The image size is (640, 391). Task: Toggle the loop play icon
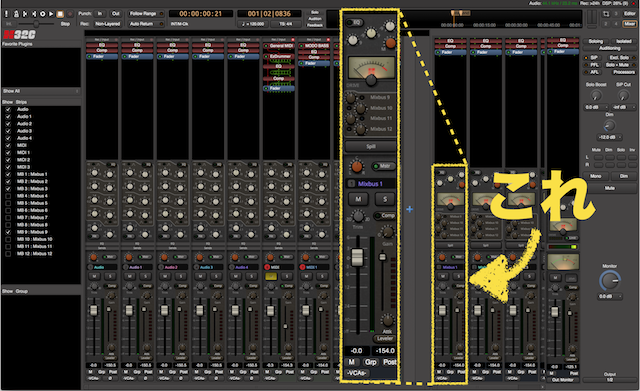42,14
